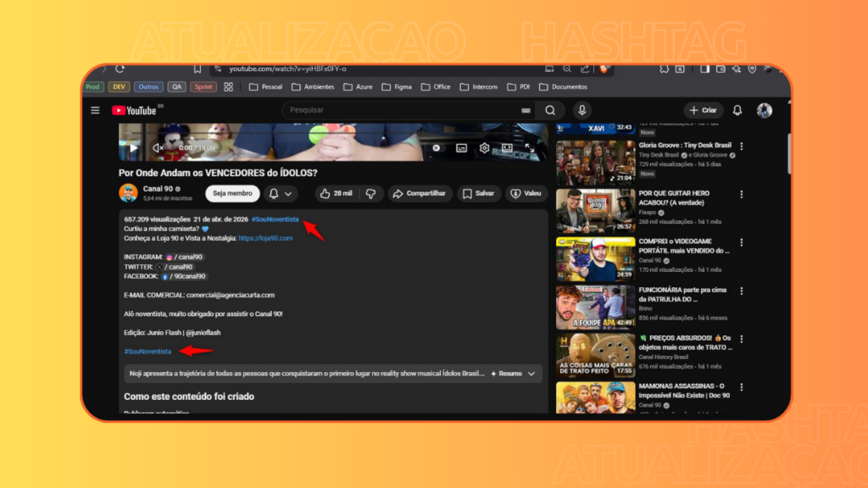Open more options for POR QUE GUITAR HERO video
Viewport: 868px width, 488px height.
[742, 194]
